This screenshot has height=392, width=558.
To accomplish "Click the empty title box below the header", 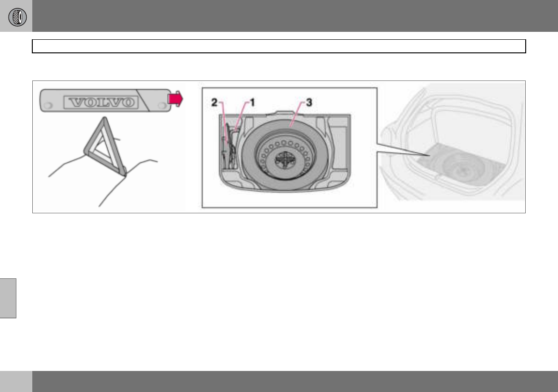I will tap(279, 46).
